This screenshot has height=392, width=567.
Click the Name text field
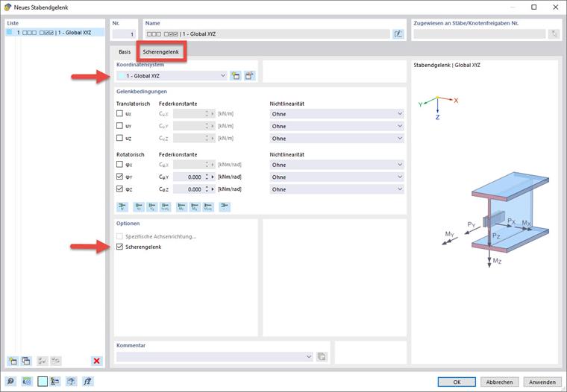(268, 34)
